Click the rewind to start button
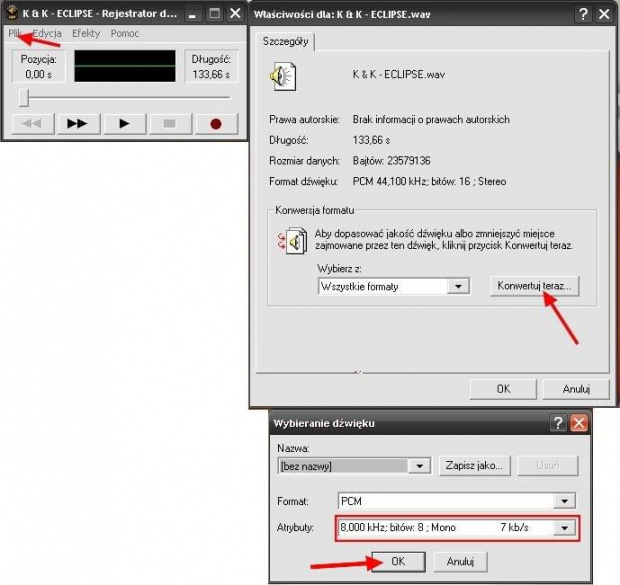The height and width of the screenshot is (585, 620). point(33,124)
